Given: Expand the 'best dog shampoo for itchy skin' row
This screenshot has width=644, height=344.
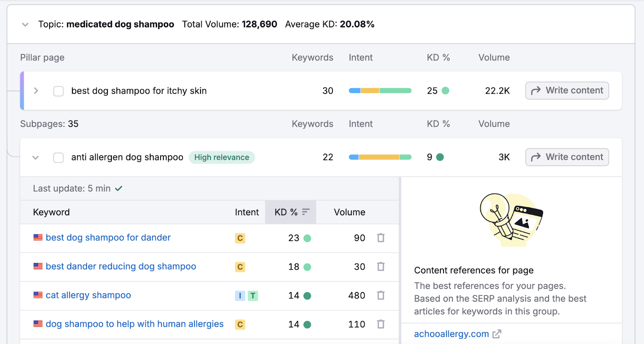Looking at the screenshot, I should pos(36,91).
